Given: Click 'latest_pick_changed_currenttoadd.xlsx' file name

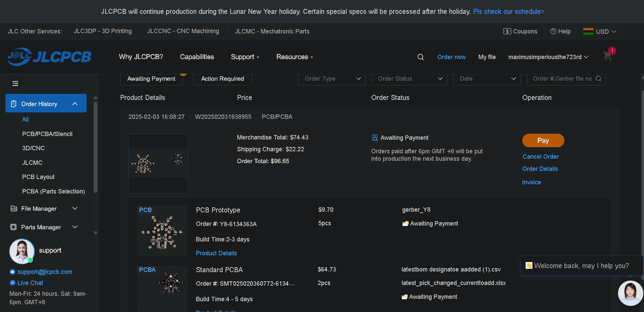Looking at the screenshot, I should (x=453, y=283).
